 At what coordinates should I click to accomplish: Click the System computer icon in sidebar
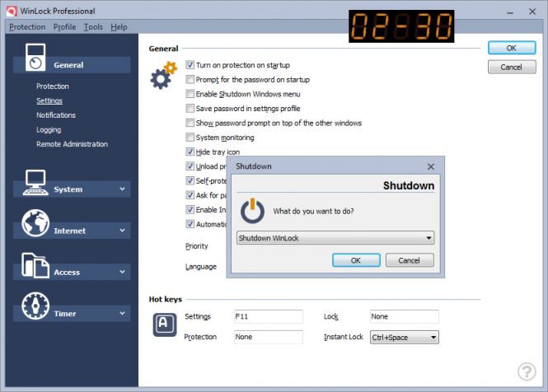coord(35,182)
